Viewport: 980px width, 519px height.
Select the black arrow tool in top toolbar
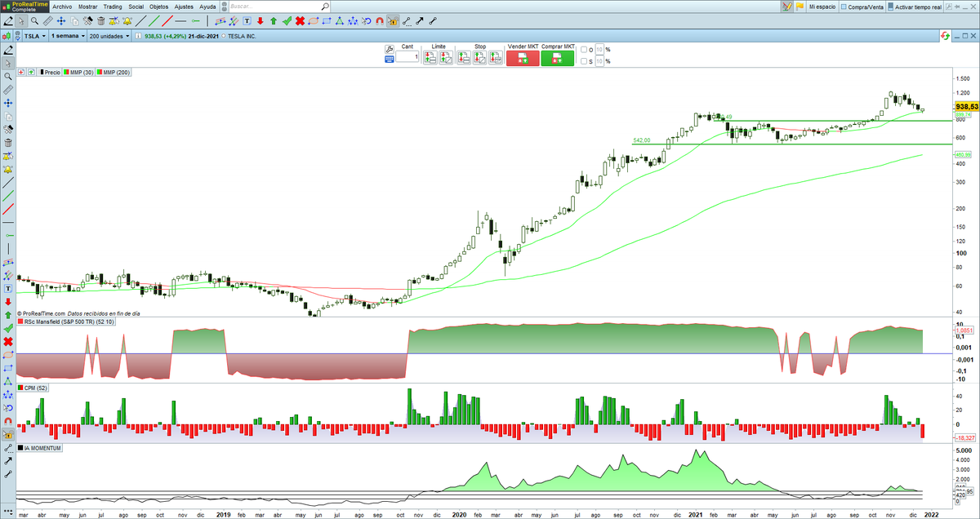419,20
